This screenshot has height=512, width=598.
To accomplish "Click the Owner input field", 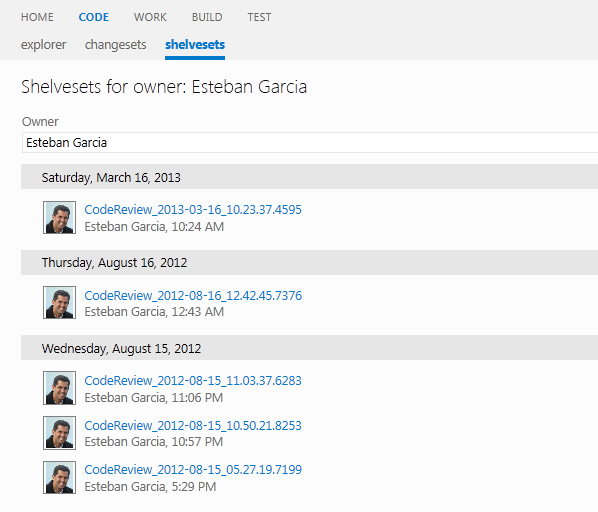I will (x=310, y=143).
